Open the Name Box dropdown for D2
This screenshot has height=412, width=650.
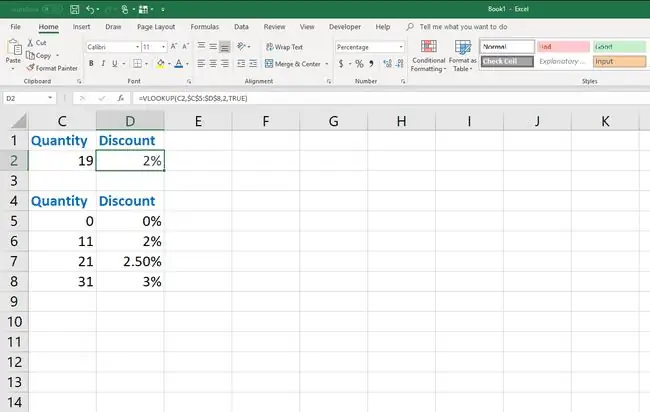tap(50, 98)
